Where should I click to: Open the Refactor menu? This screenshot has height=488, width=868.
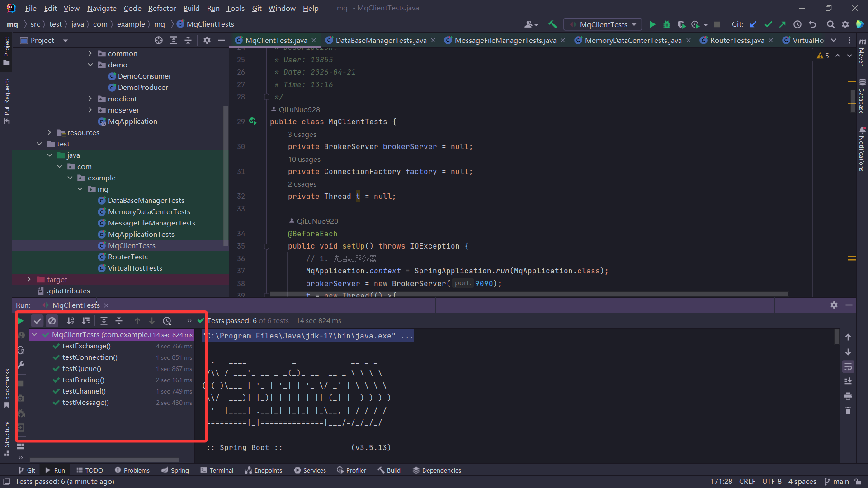[162, 8]
